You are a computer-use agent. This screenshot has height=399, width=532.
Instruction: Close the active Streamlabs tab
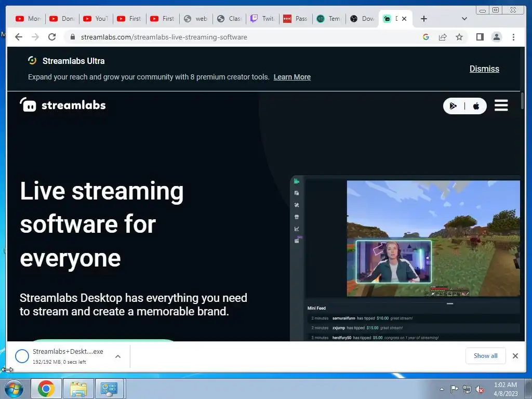(x=404, y=19)
